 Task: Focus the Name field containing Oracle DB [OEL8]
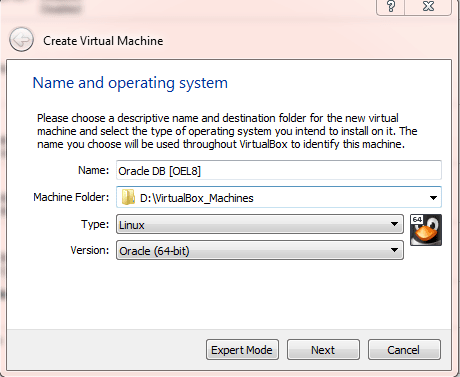pos(279,170)
